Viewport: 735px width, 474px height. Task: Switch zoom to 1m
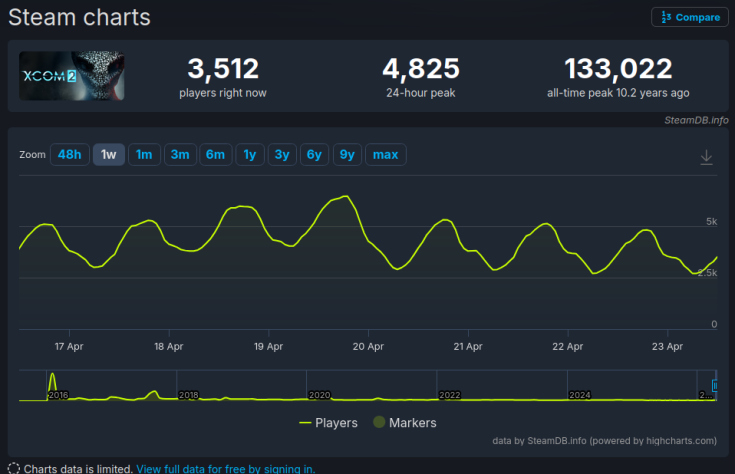coord(144,154)
